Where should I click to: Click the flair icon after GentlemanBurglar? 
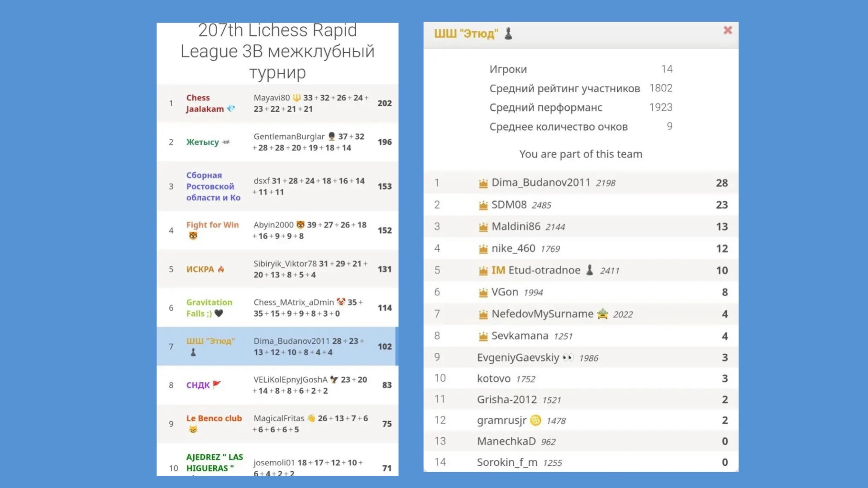(x=331, y=136)
